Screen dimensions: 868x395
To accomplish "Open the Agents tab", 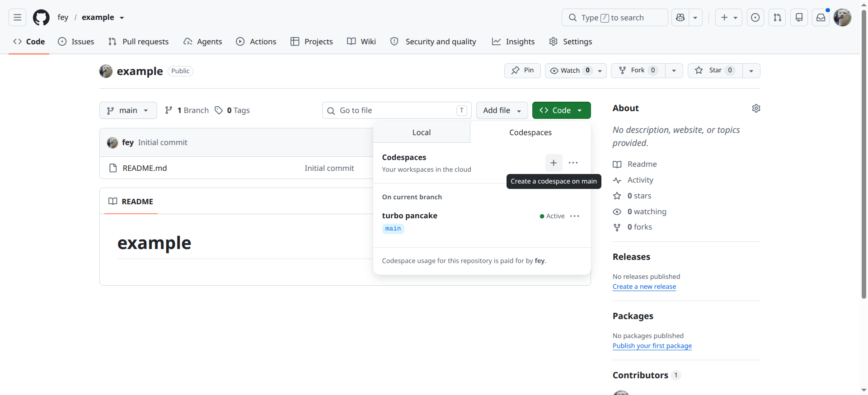I will coord(202,42).
